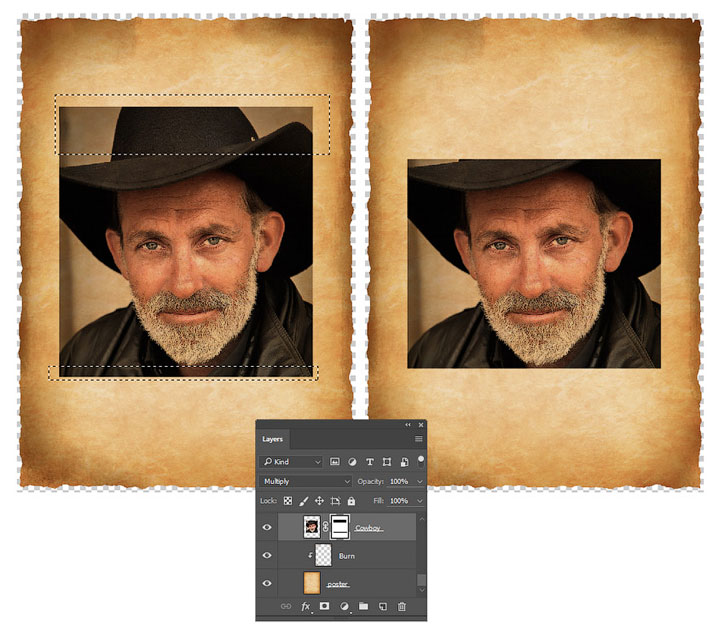Open the fx layer style menu
725x635 pixels.
[x=306, y=606]
